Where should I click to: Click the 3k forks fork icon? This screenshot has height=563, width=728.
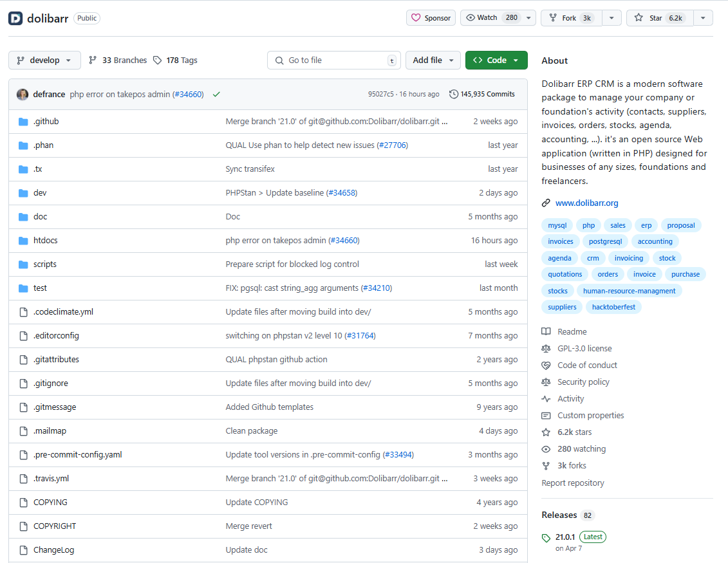point(546,466)
